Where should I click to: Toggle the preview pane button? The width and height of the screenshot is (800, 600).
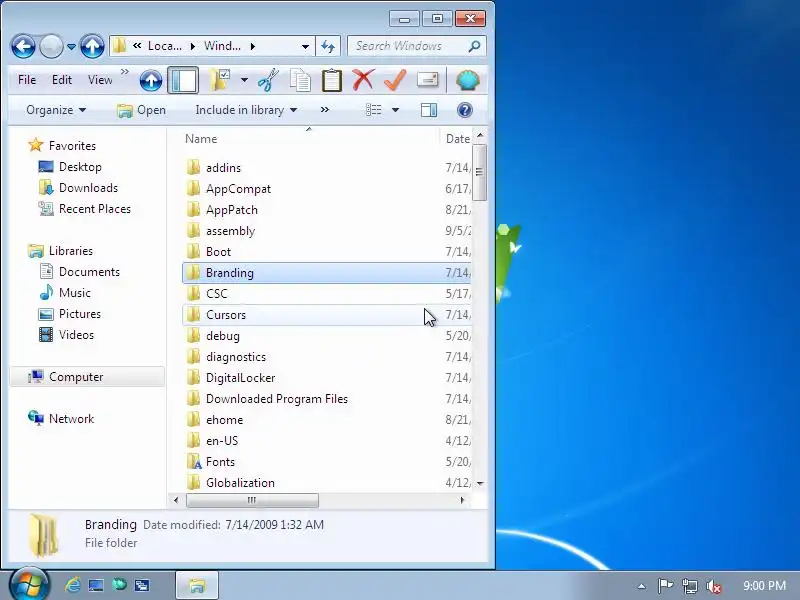coord(429,110)
